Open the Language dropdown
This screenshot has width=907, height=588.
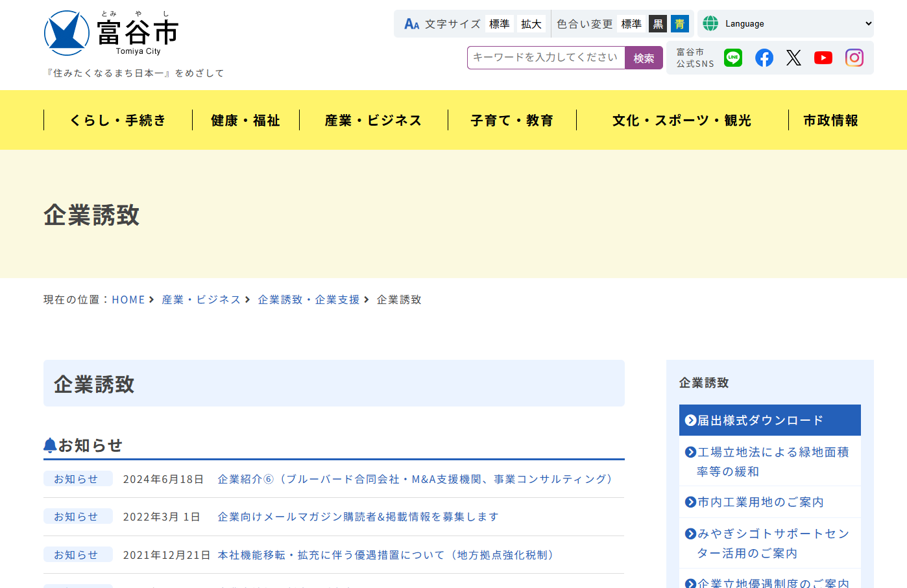pyautogui.click(x=797, y=23)
